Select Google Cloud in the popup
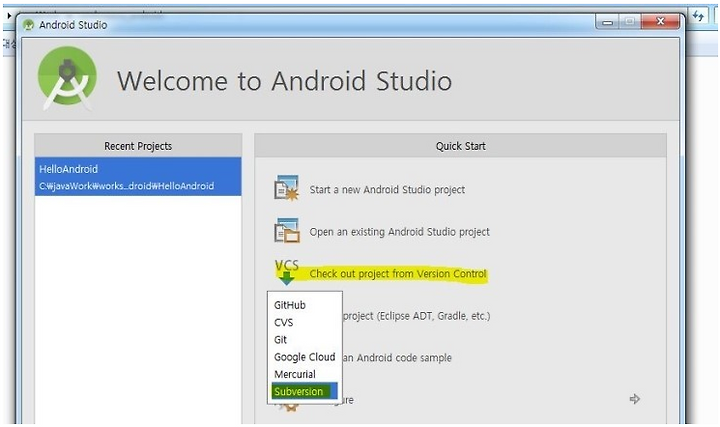 point(304,357)
